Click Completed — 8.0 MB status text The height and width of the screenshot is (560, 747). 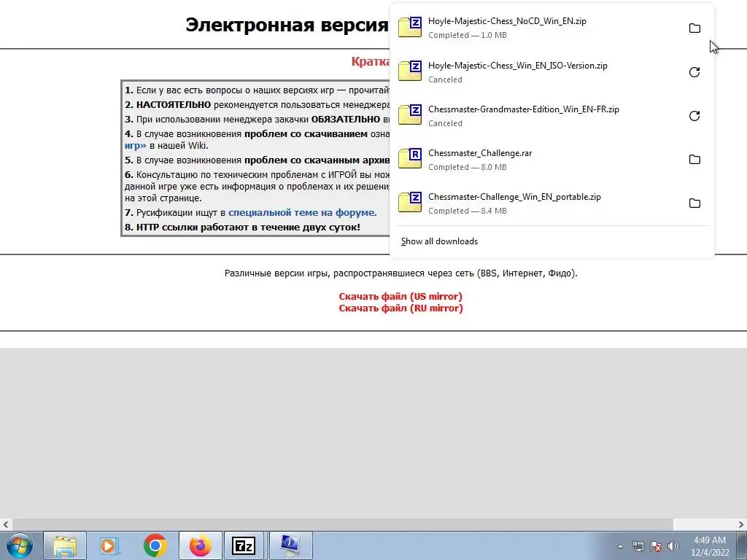468,167
